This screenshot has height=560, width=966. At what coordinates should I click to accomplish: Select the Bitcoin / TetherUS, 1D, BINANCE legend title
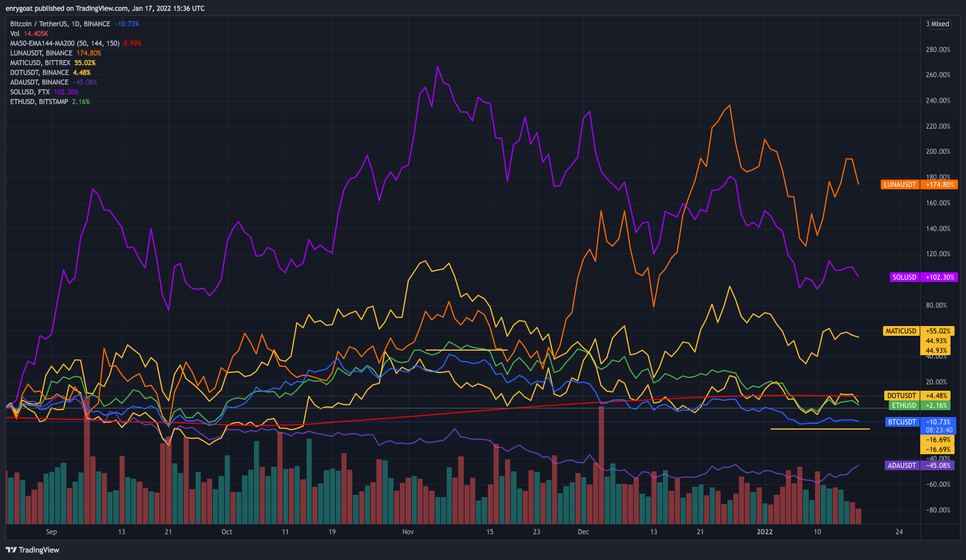(60, 24)
